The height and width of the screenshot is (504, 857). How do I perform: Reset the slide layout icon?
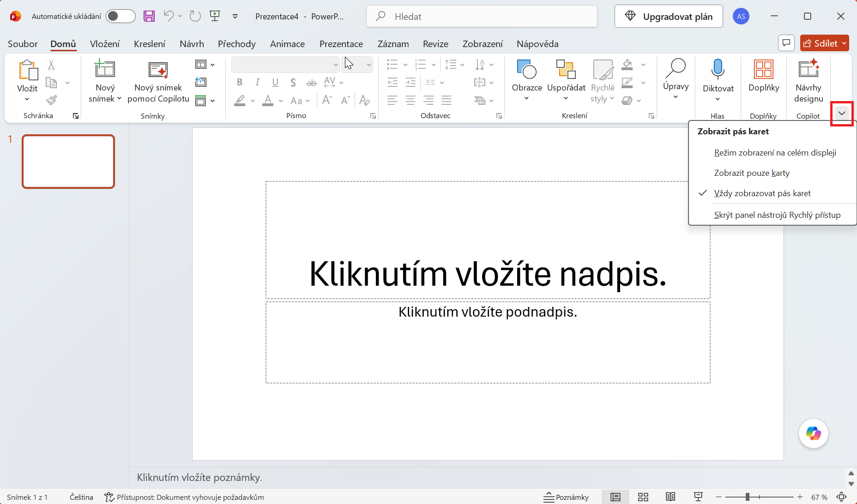tap(201, 82)
